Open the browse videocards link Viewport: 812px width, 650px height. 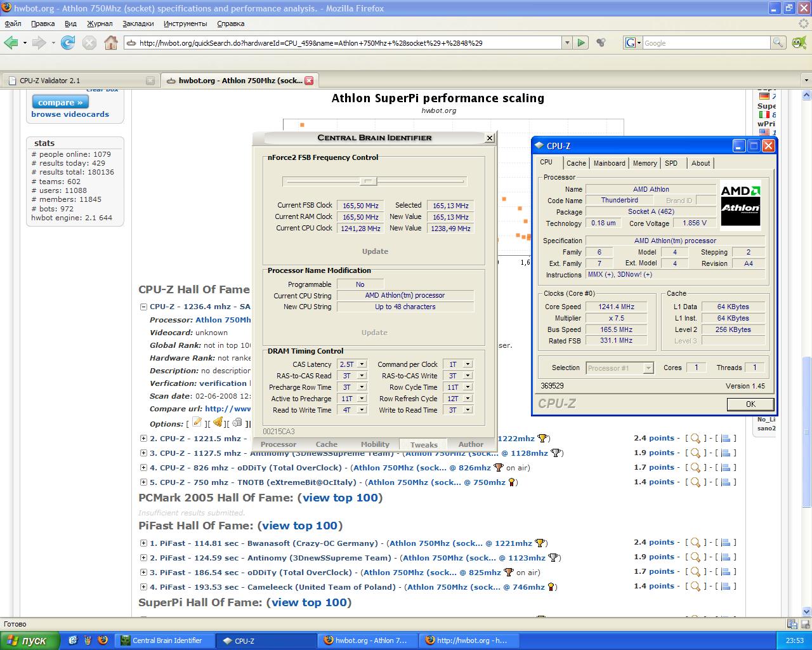coord(70,114)
